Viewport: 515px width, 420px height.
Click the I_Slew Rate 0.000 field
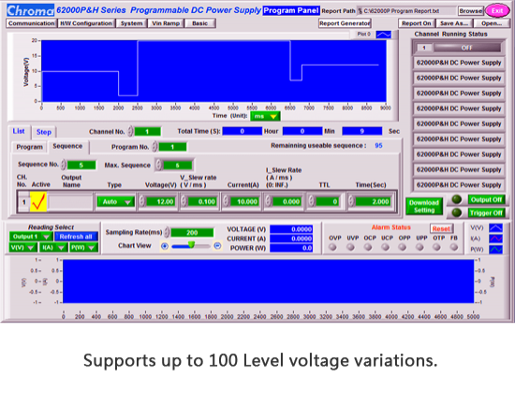point(286,201)
